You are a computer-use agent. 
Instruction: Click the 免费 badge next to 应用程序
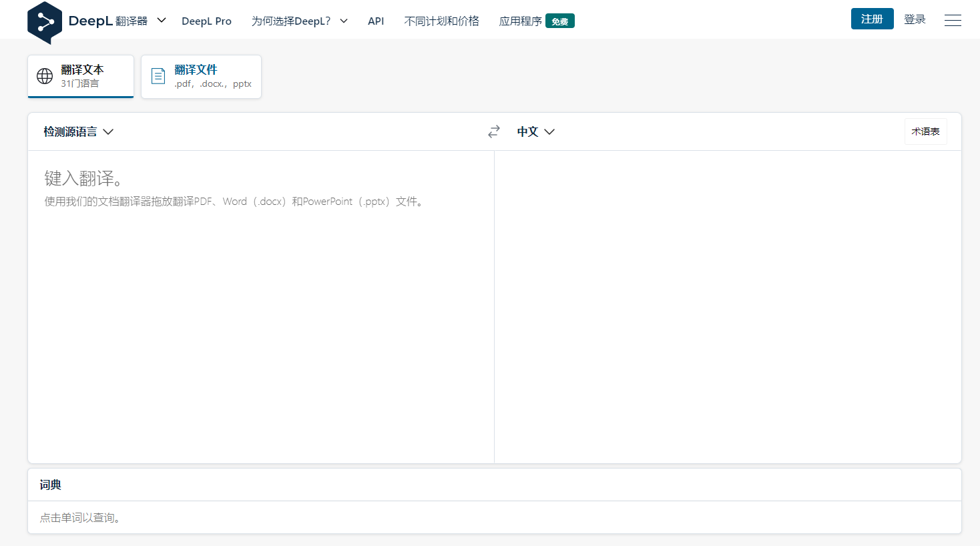(560, 21)
